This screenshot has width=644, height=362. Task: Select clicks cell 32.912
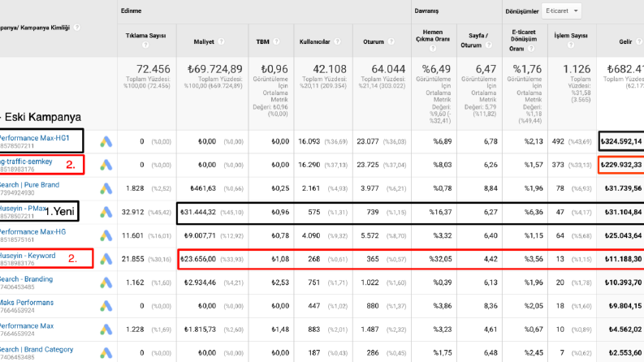point(132,212)
